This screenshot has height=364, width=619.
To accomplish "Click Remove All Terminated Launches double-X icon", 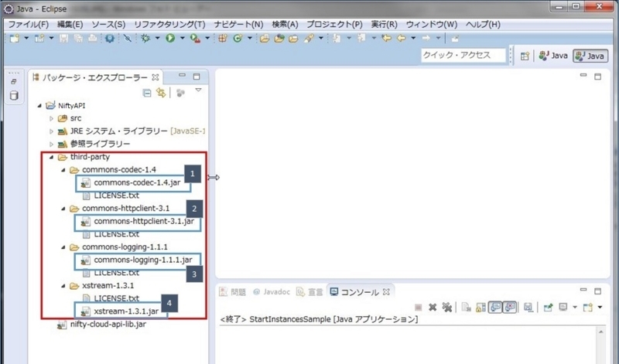I will pos(447,307).
